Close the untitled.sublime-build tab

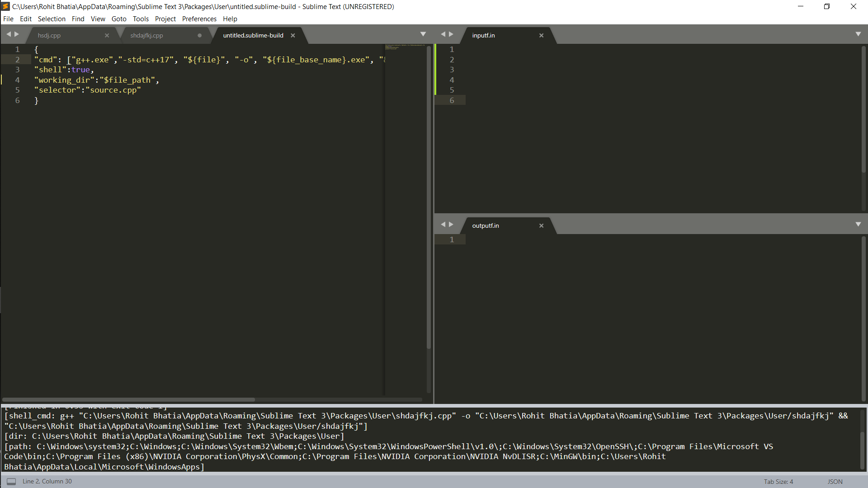coord(293,35)
